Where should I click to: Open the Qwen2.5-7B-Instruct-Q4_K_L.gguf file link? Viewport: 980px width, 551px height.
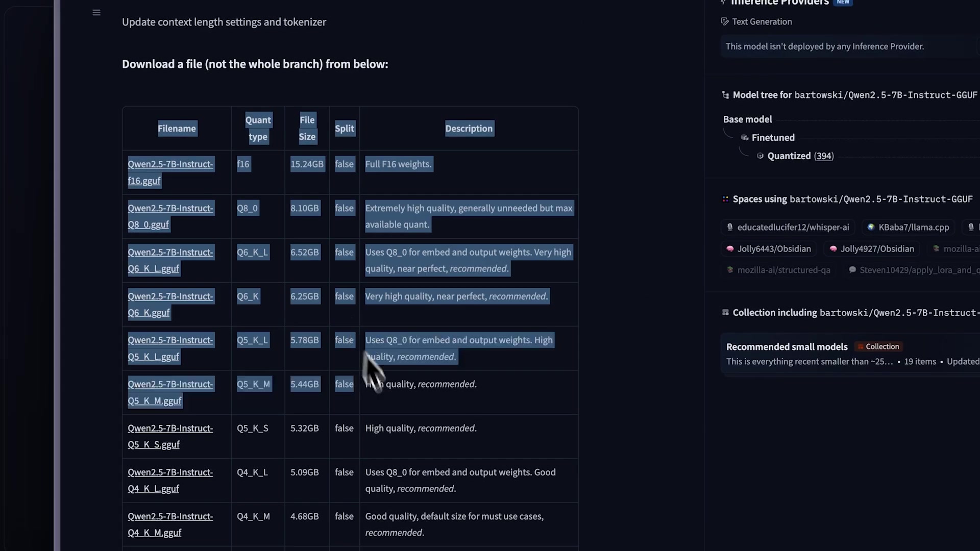pos(170,481)
